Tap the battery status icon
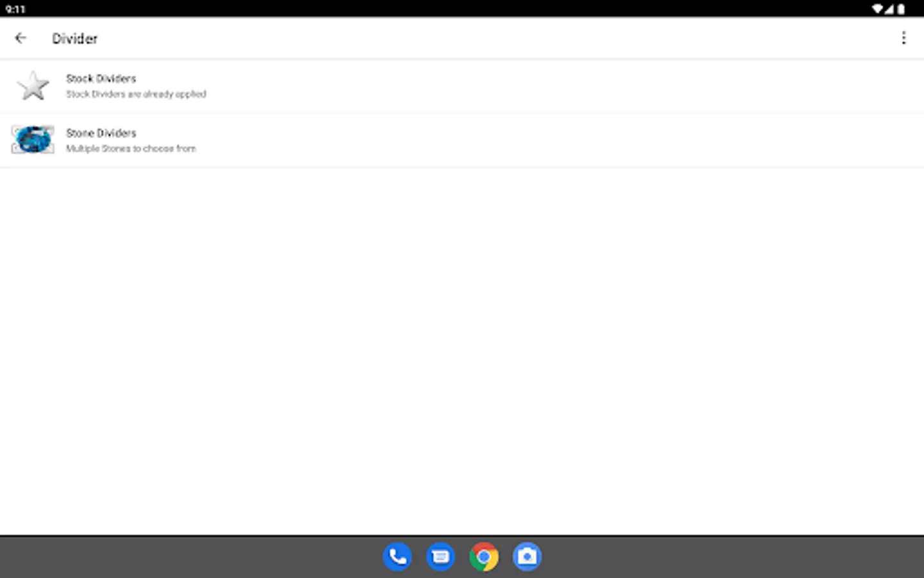 pyautogui.click(x=901, y=9)
